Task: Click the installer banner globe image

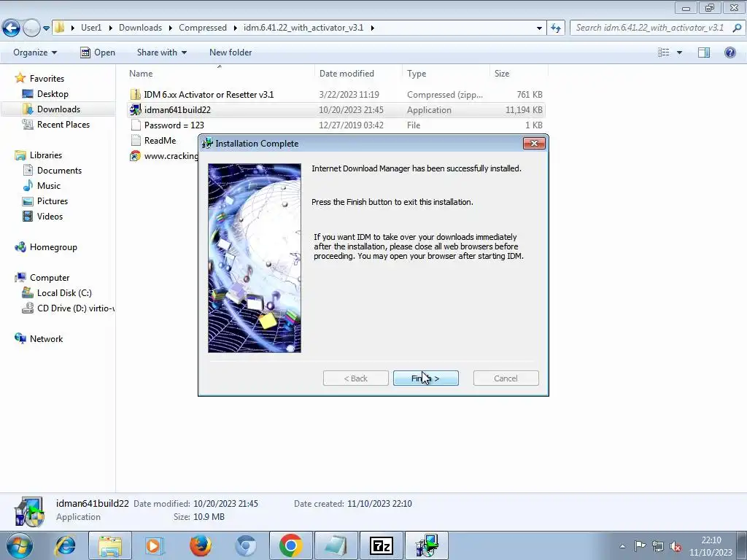Action: (255, 258)
